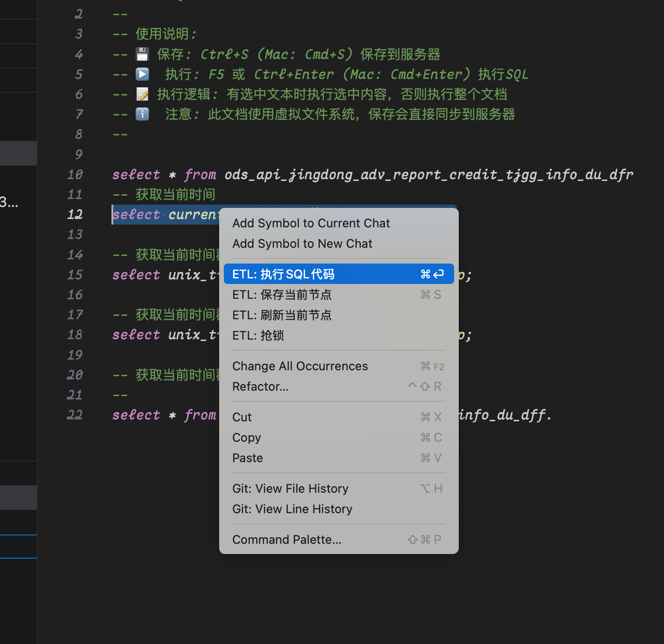Choose Copy from the context menu
Screen dimensions: 664x644
point(339,438)
